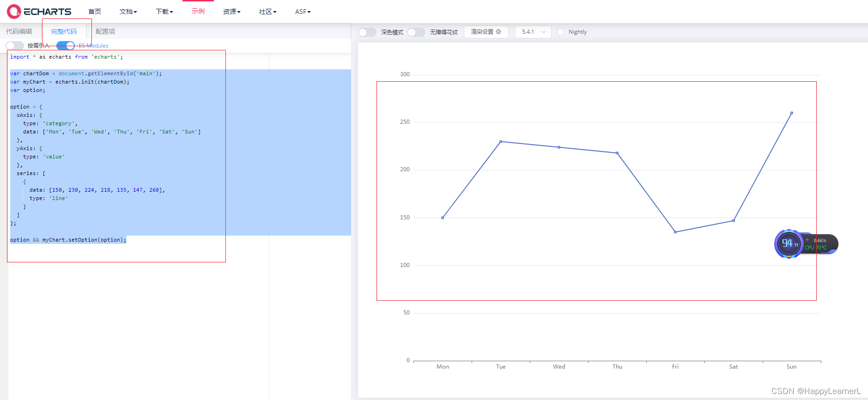Click the 'Sat' x-axis label
This screenshot has width=868, height=400.
(734, 367)
